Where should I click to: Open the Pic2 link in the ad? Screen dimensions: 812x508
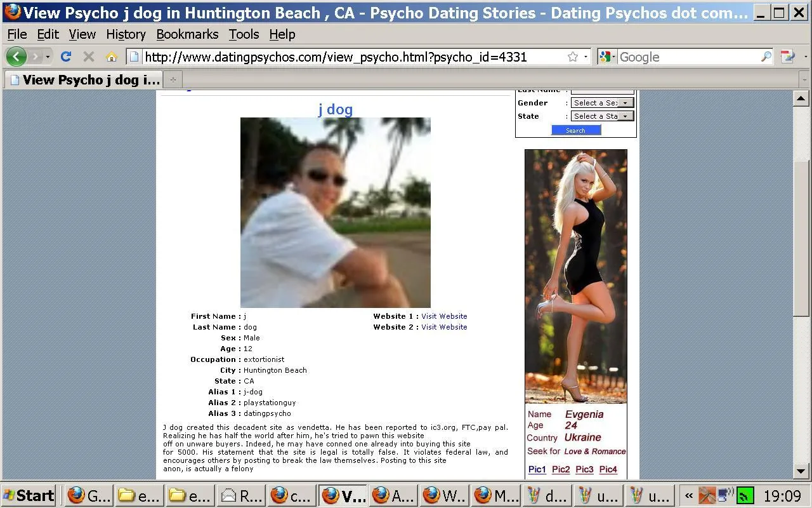click(561, 469)
